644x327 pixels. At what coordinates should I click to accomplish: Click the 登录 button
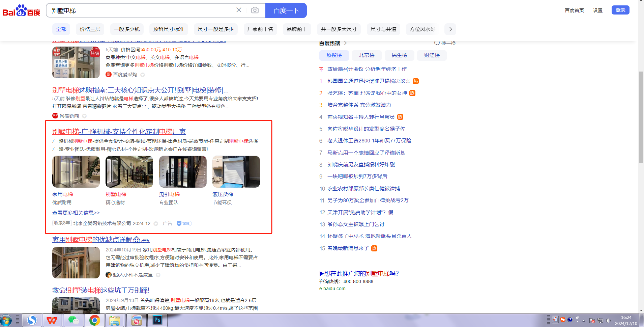click(620, 10)
